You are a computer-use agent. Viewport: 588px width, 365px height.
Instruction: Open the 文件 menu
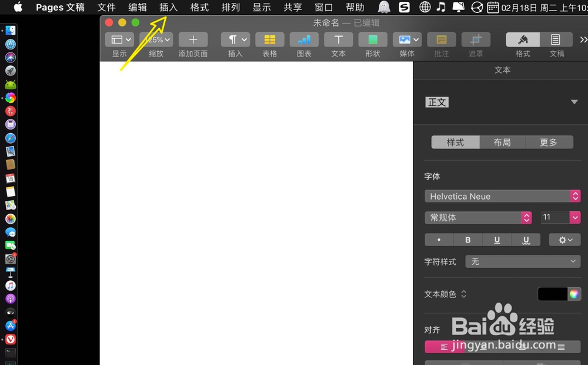(106, 7)
